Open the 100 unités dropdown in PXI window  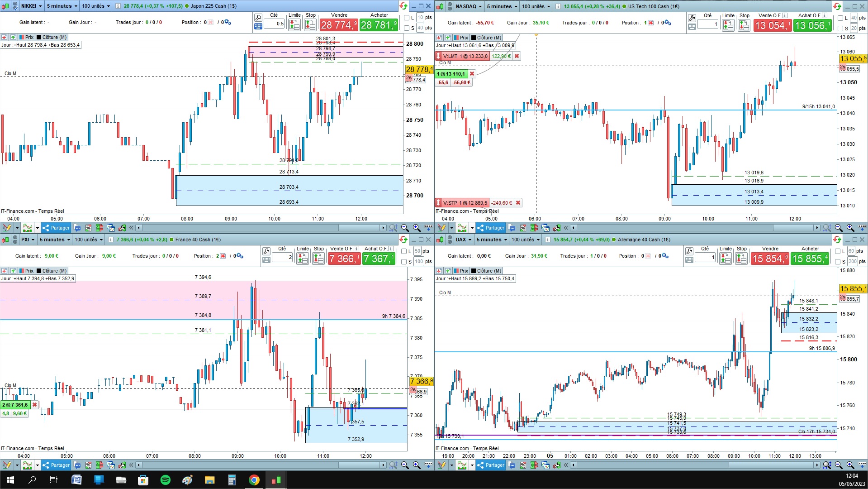(x=89, y=240)
